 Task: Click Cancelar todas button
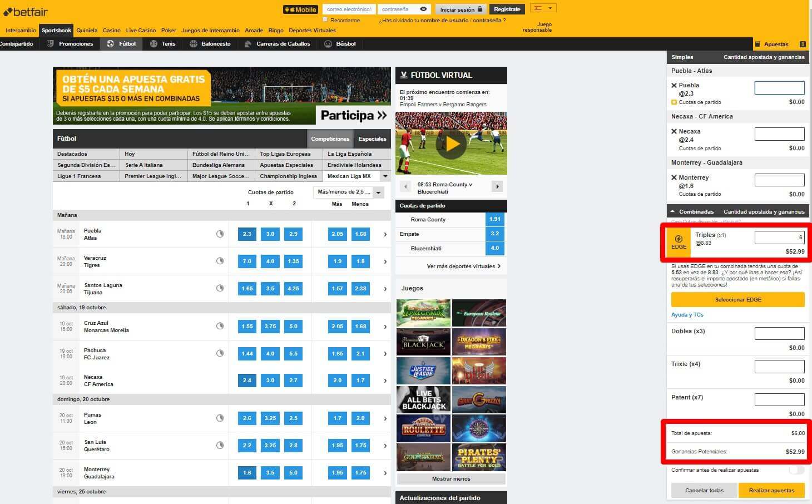pos(704,491)
